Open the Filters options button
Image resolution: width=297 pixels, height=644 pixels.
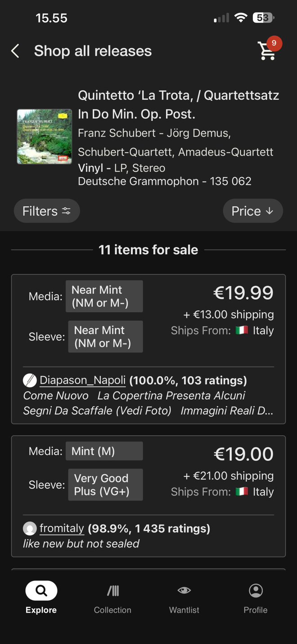[x=47, y=211]
